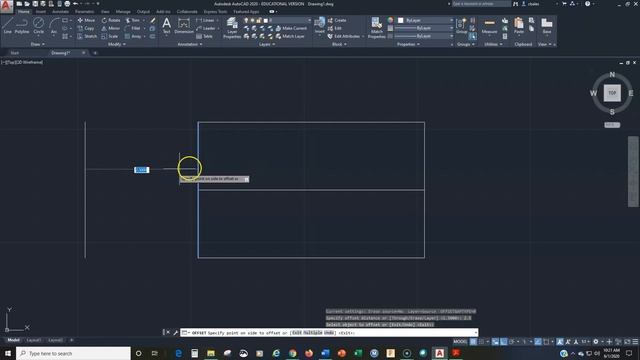Toggle grid display in status bar
The image size is (640, 360).
point(473,342)
